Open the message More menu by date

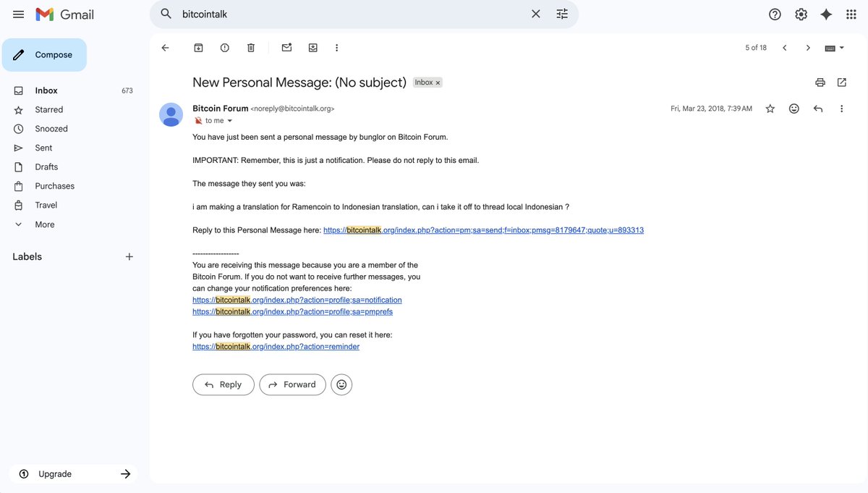pos(841,109)
